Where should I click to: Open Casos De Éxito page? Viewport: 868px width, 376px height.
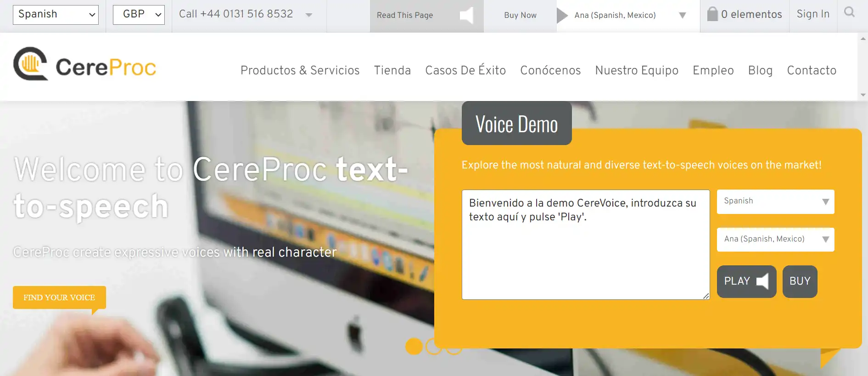point(465,70)
